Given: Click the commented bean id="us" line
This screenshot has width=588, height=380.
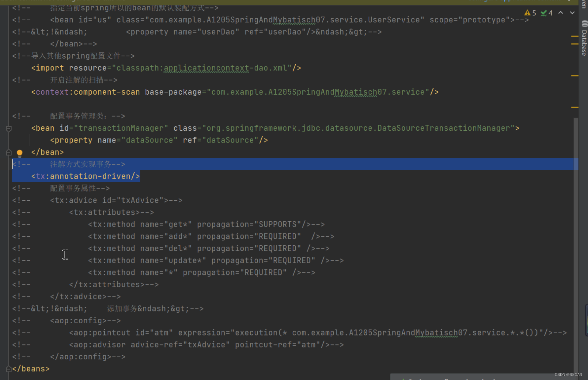Looking at the screenshot, I should tap(271, 20).
